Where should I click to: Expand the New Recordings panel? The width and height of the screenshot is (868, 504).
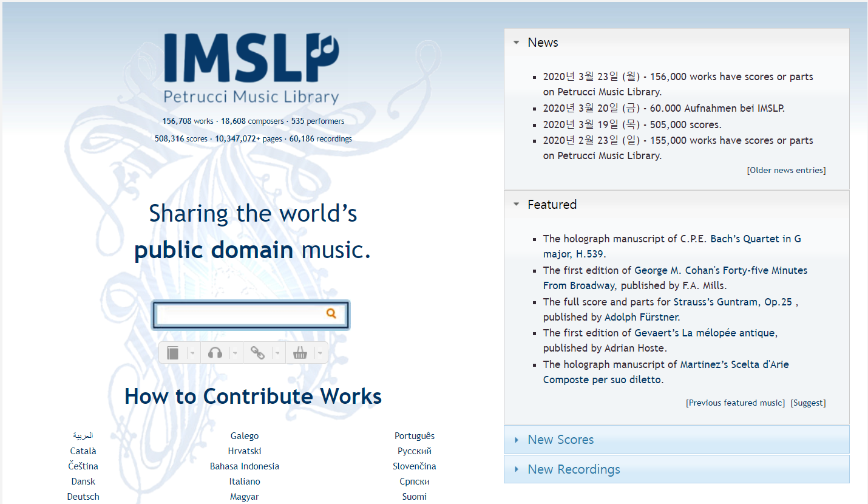click(x=676, y=469)
